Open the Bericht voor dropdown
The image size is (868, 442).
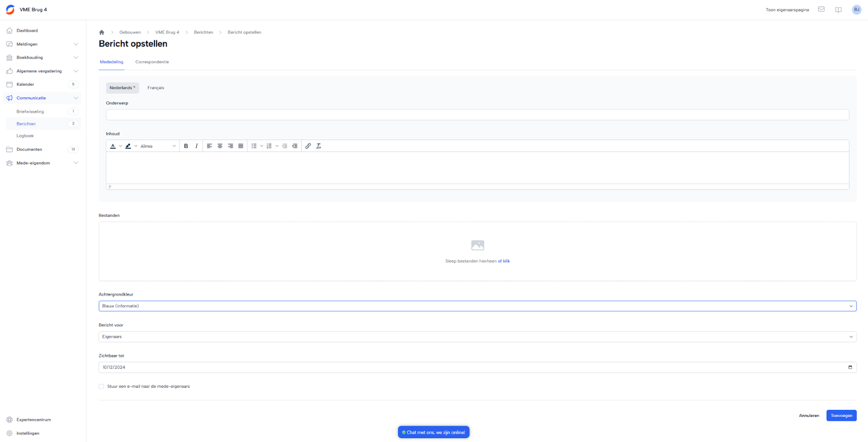477,337
